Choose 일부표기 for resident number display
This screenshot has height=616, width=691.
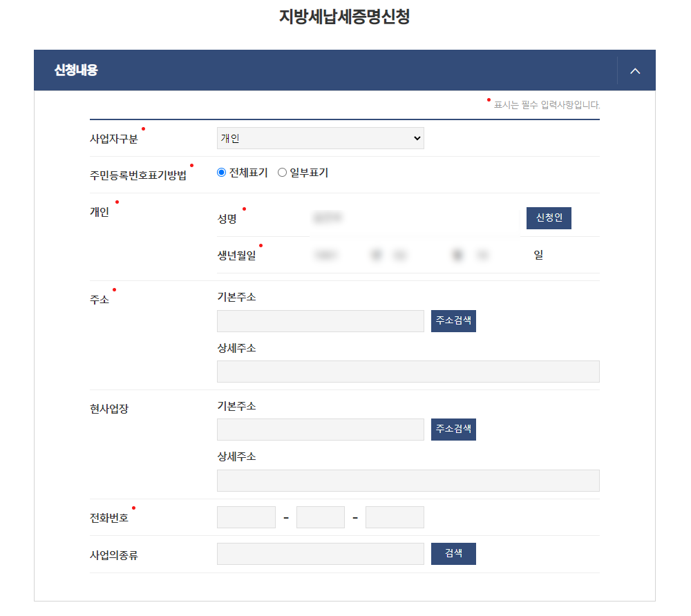(x=282, y=172)
